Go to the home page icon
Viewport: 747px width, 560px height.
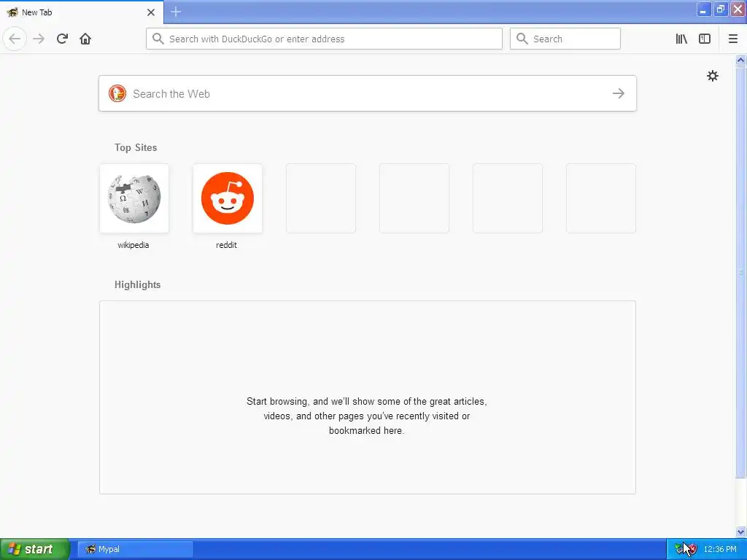(x=85, y=39)
